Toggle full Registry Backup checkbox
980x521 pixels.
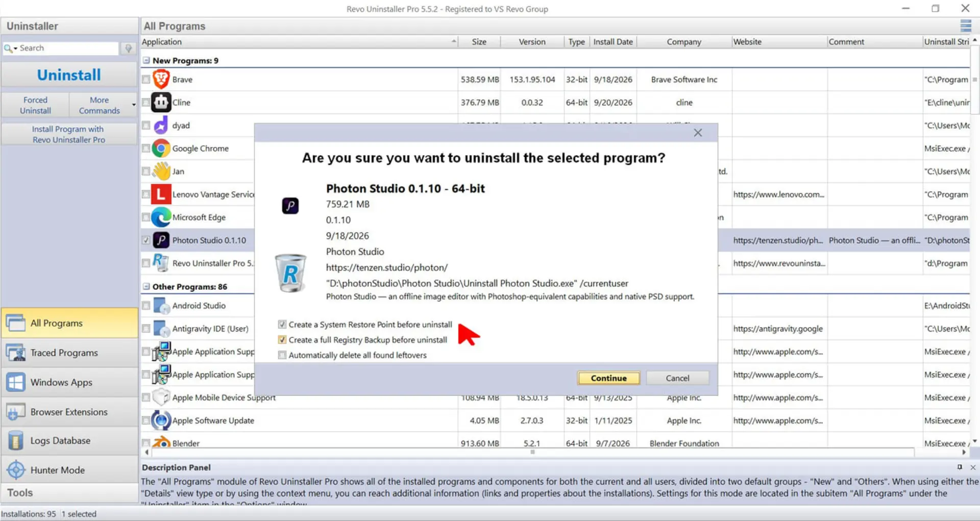click(x=282, y=340)
